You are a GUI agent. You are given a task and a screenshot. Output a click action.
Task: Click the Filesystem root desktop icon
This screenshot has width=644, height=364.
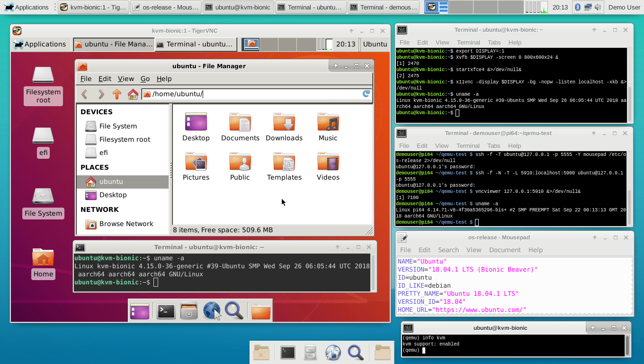43,85
